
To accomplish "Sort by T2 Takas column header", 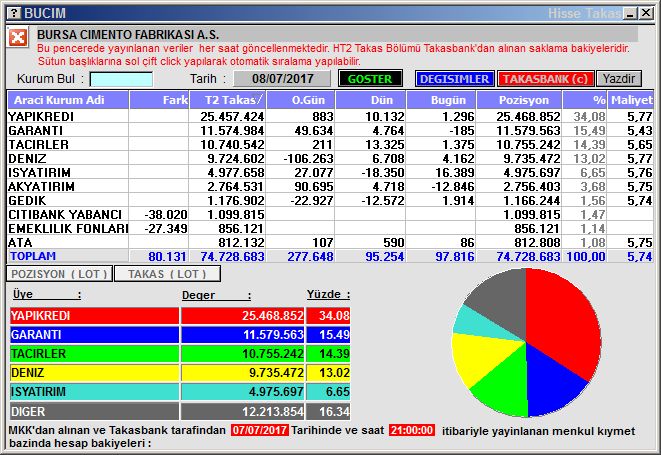I will point(228,100).
